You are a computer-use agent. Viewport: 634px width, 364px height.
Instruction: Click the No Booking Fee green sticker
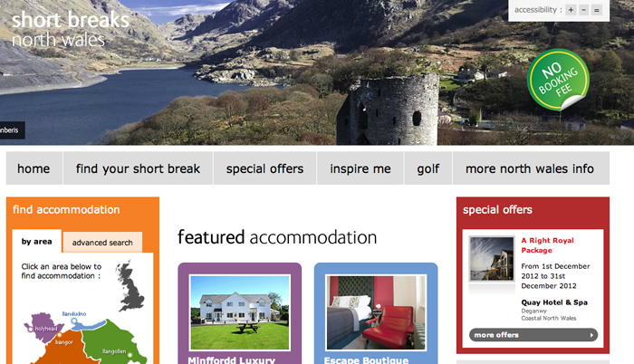click(x=558, y=80)
